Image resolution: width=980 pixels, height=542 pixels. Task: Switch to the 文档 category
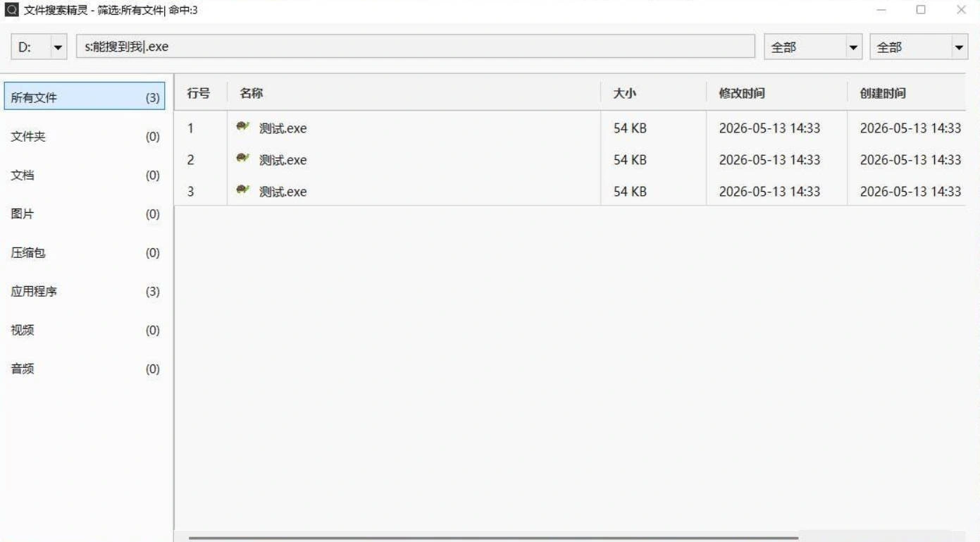(x=85, y=175)
